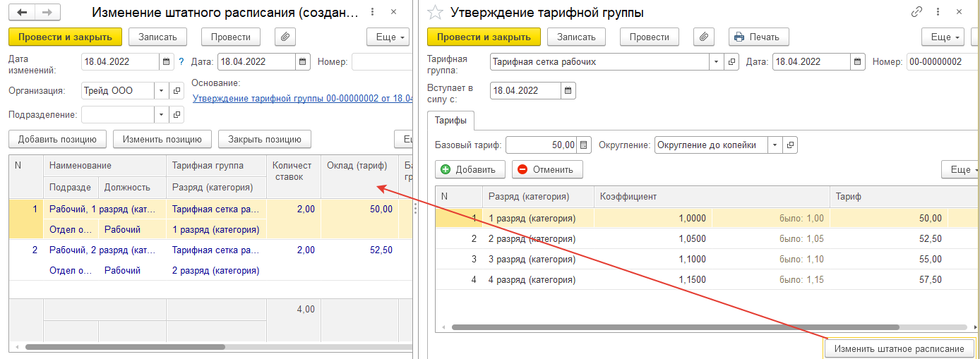Click back arrow in left window

22,12
